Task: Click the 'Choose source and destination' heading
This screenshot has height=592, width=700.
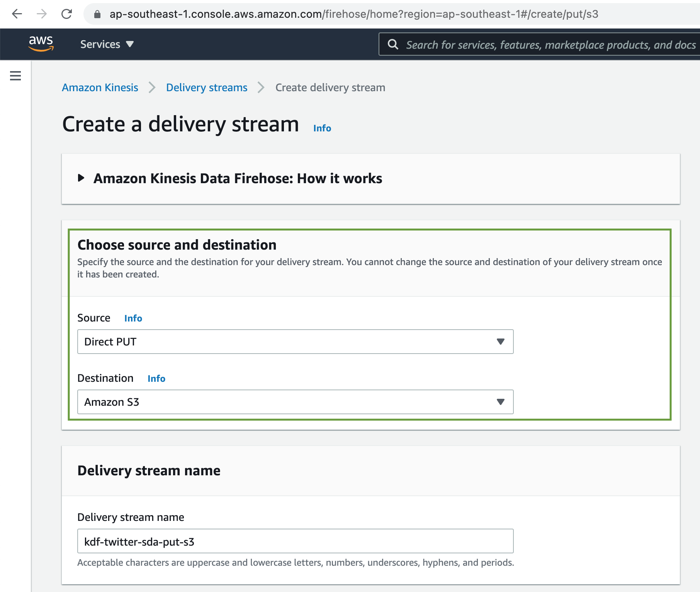Action: point(177,245)
